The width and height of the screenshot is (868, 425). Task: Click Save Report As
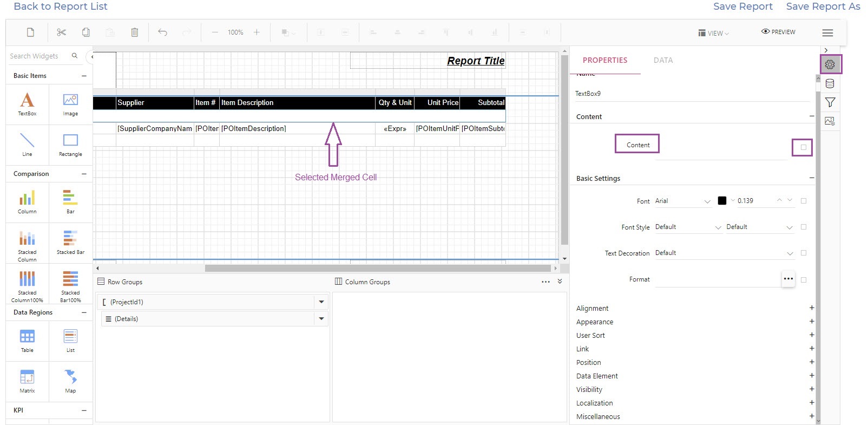pyautogui.click(x=823, y=6)
